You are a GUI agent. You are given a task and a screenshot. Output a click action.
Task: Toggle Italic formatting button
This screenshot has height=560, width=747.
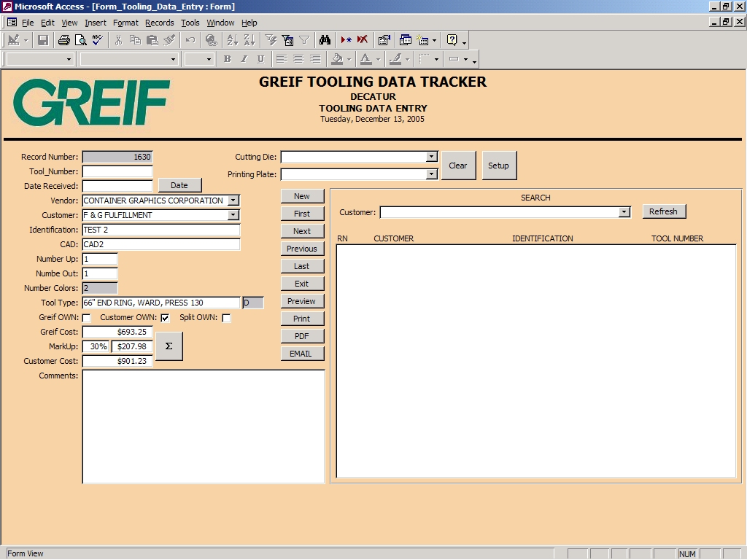[244, 59]
